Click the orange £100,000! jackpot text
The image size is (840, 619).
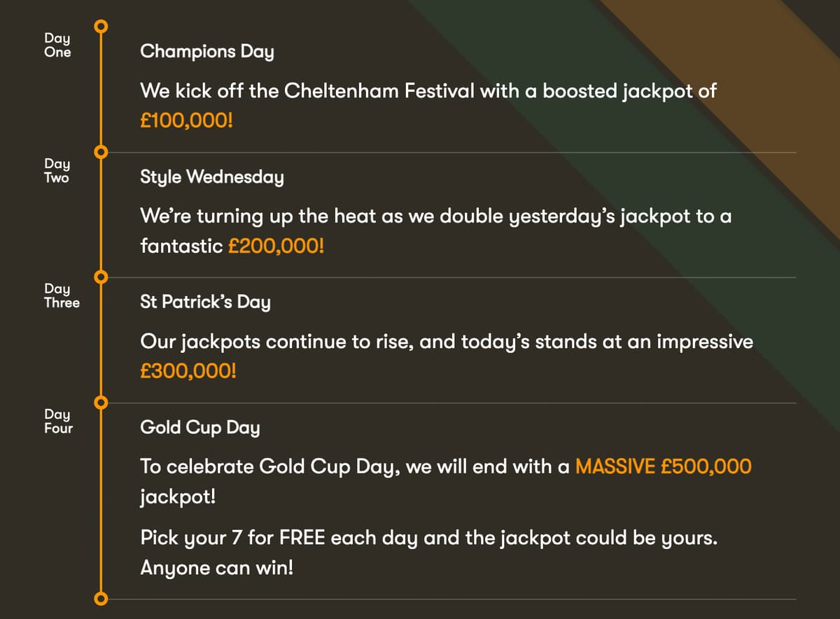tap(186, 120)
